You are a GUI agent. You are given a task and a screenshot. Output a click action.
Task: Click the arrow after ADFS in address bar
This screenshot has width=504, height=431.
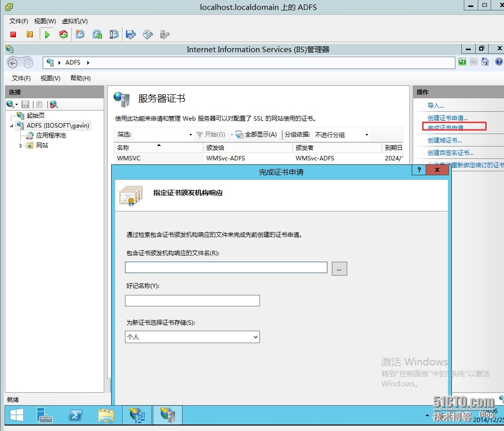pyautogui.click(x=88, y=63)
